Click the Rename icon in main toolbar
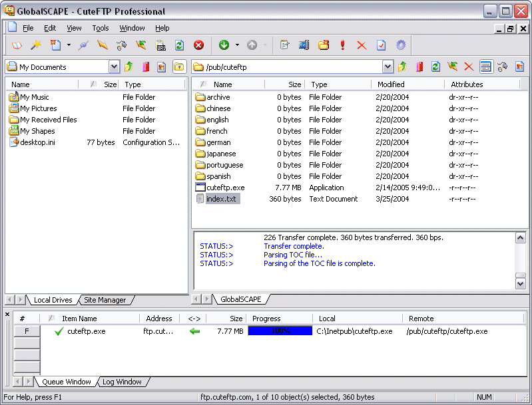Screen dimensions: 532x405 [x=304, y=45]
